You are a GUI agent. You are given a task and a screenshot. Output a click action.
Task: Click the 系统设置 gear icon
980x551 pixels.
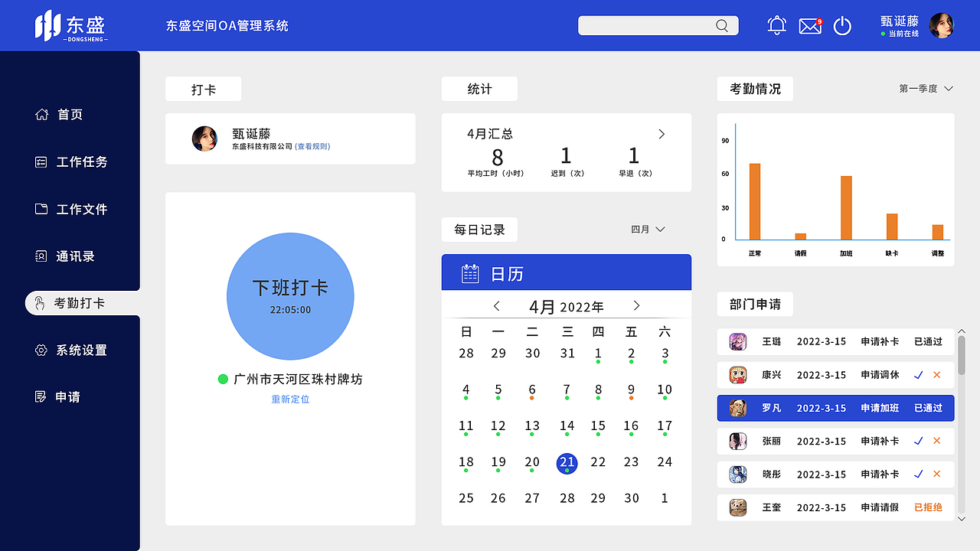[41, 350]
